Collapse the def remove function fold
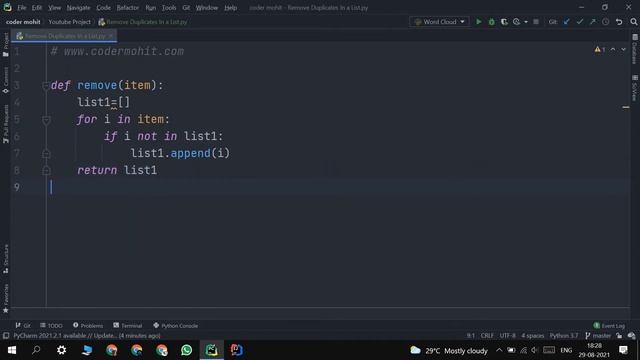Image resolution: width=640 pixels, height=360 pixels. 46,85
